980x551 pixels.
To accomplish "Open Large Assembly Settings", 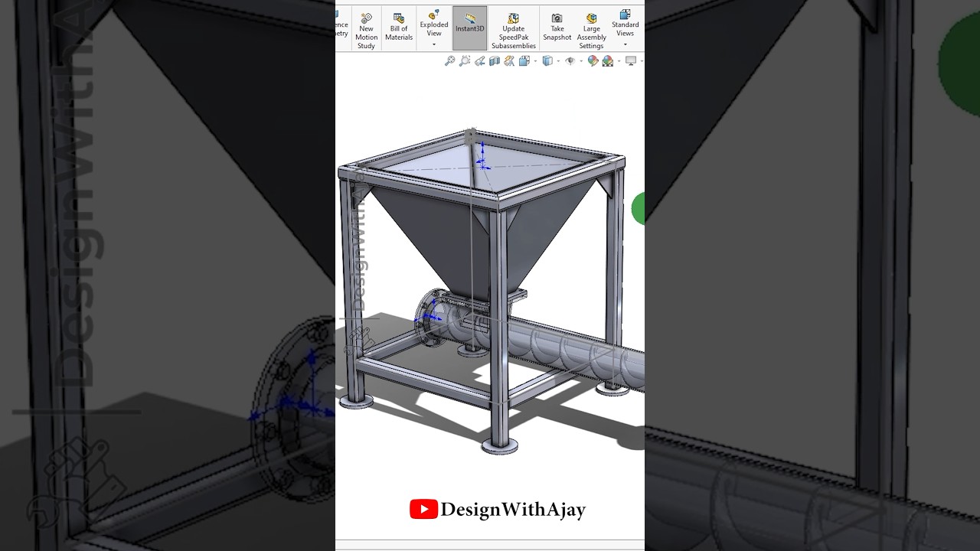I will coord(592,31).
